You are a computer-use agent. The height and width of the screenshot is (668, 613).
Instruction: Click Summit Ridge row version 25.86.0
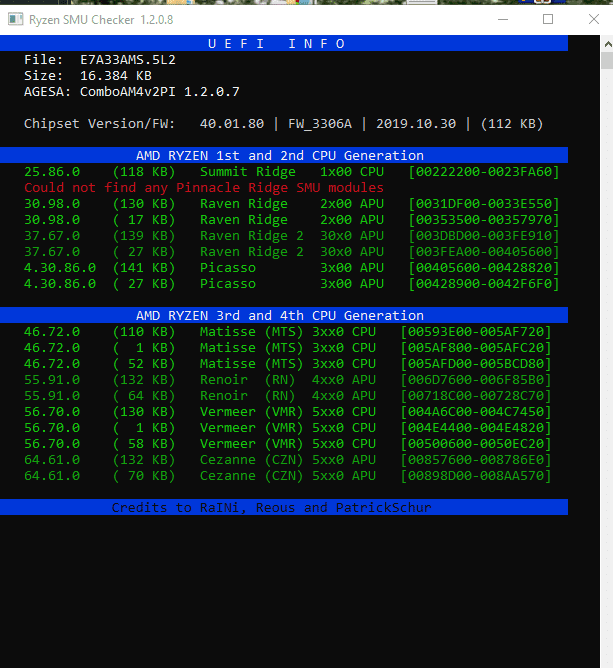52,172
